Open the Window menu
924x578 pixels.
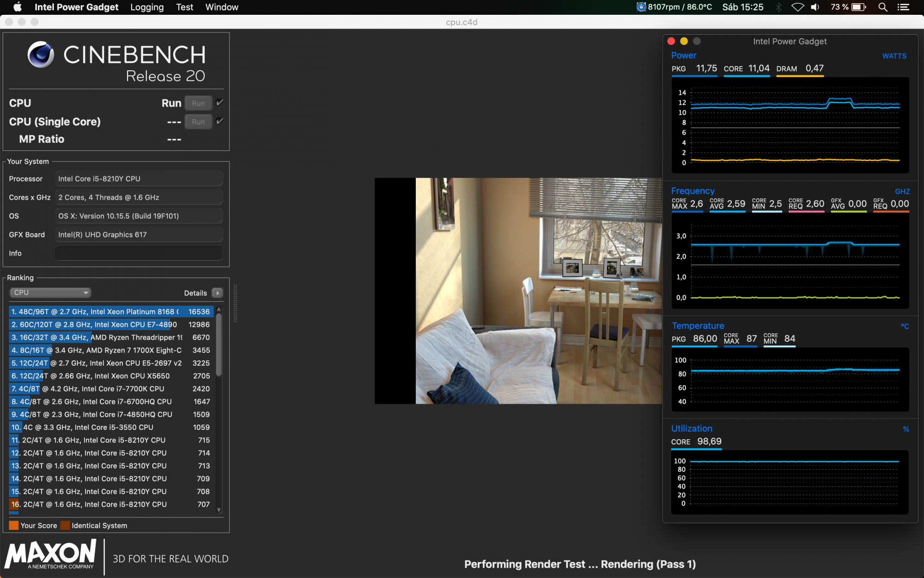(222, 7)
